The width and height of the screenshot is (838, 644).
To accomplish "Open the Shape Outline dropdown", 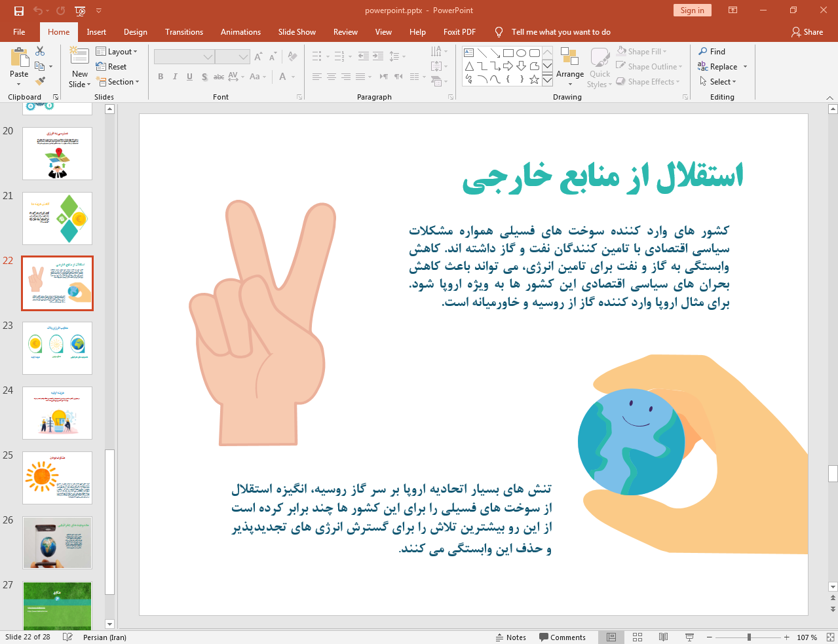I will click(x=649, y=66).
